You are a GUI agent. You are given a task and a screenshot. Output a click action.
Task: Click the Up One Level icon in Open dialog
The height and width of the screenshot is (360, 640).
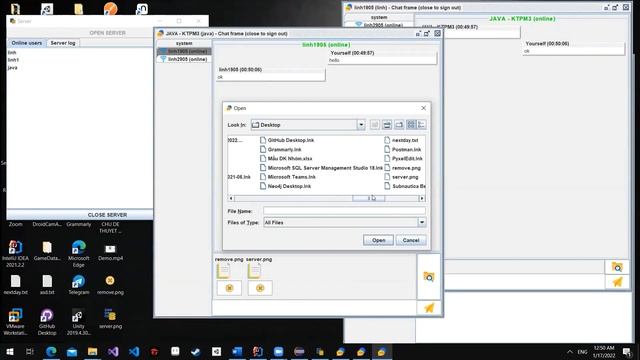[375, 125]
